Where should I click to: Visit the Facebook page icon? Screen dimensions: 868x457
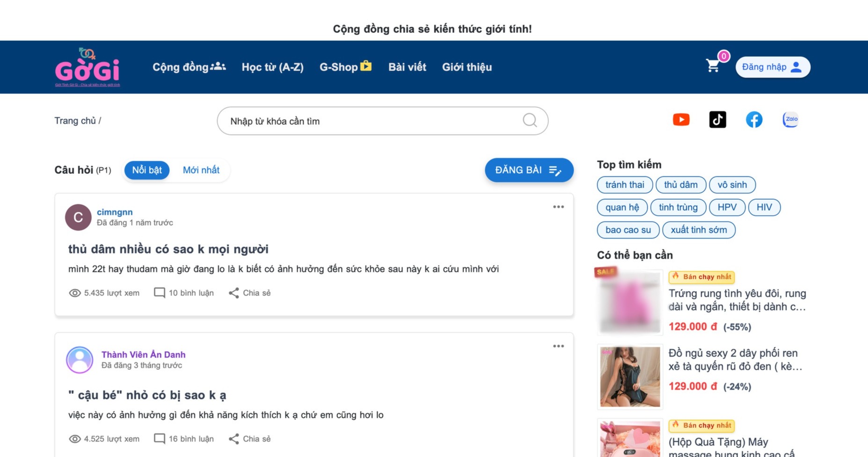point(754,120)
